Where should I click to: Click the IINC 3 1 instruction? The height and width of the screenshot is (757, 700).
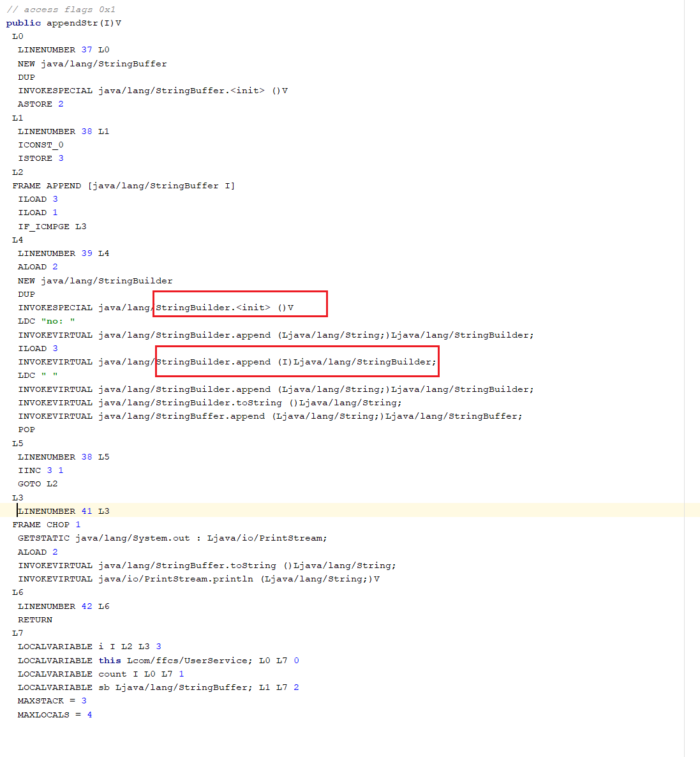(40, 470)
